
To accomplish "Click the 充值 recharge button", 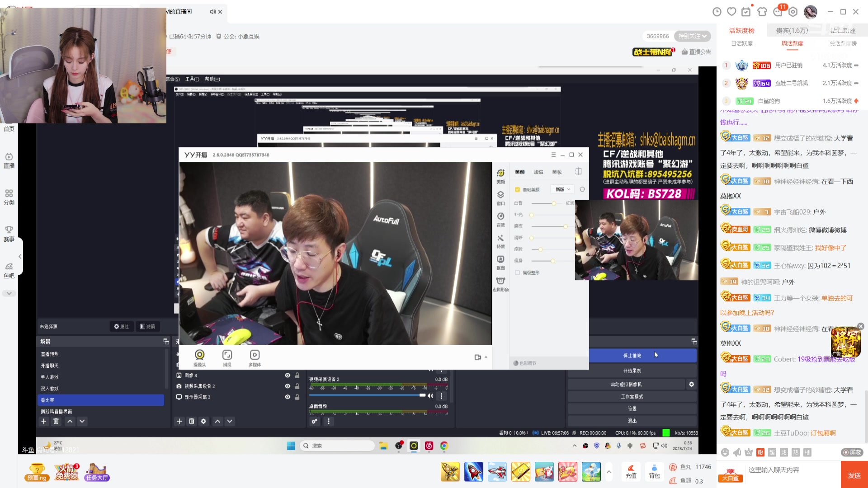I will (631, 472).
